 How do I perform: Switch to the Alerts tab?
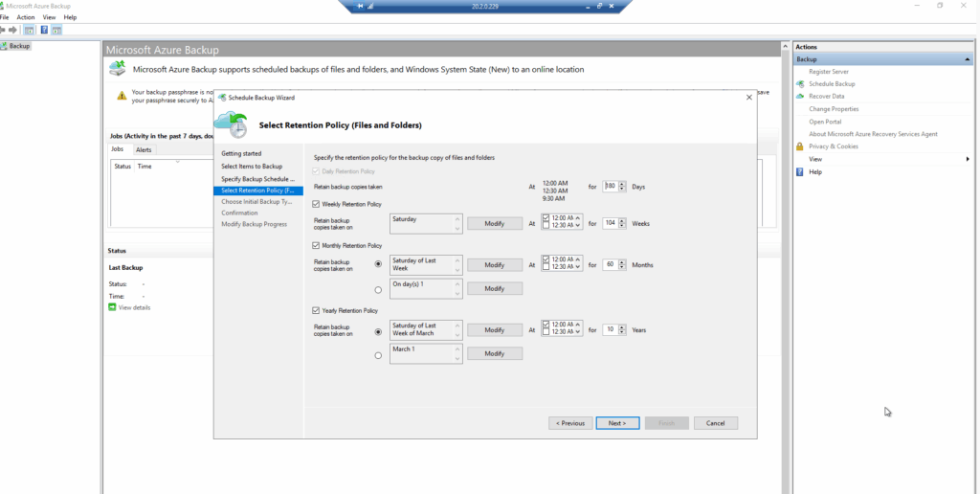pyautogui.click(x=144, y=150)
